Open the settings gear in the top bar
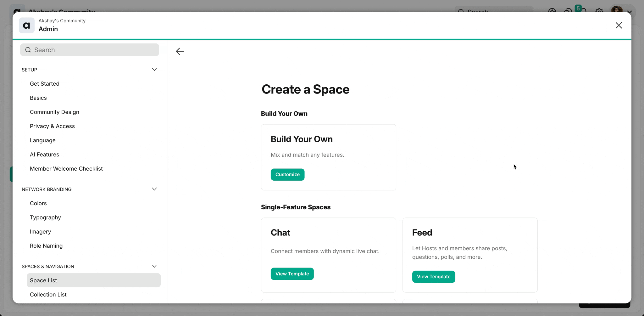644x316 pixels. coord(599,11)
